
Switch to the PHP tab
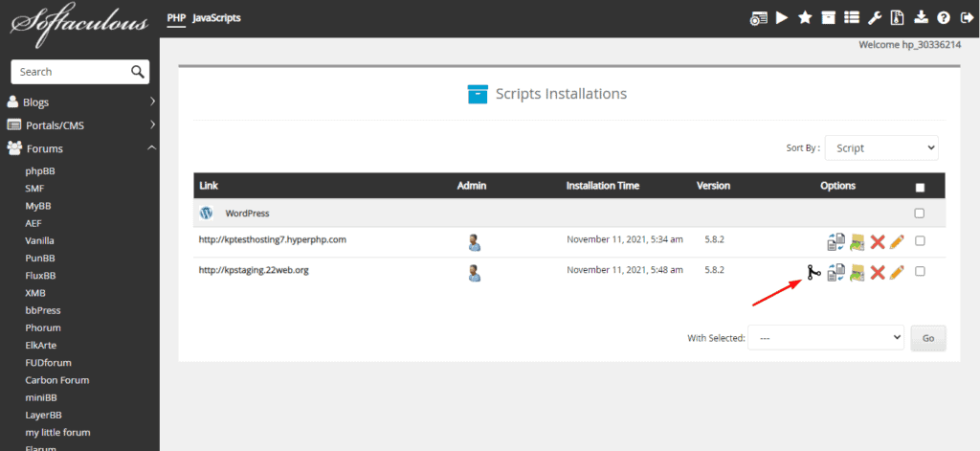point(176,17)
